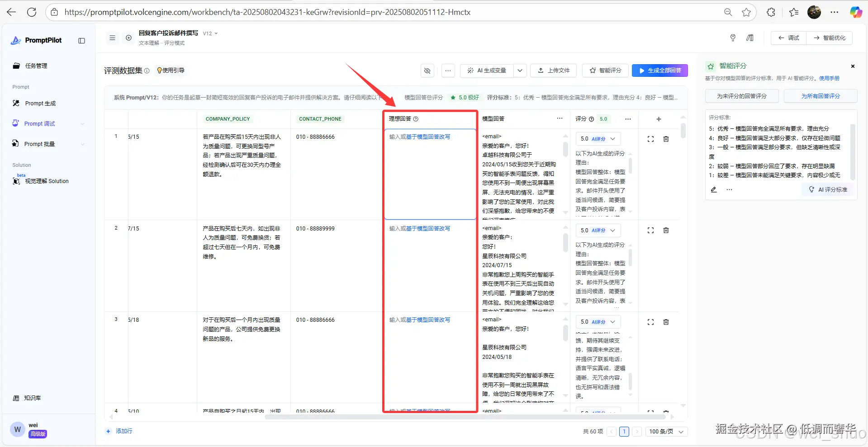Go back to the previous browser page
This screenshot has width=868, height=447.
(x=11, y=12)
